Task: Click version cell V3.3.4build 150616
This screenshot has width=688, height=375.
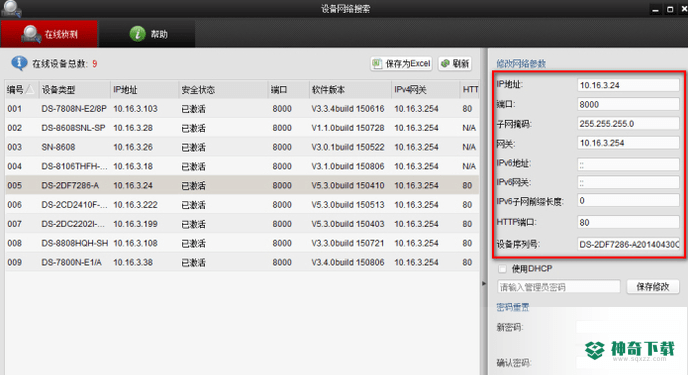Action: tap(348, 108)
